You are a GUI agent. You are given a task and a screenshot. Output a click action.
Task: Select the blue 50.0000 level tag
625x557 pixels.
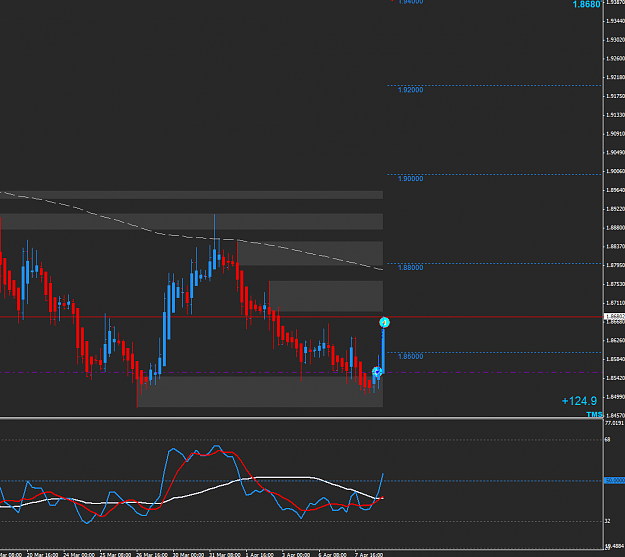click(614, 480)
